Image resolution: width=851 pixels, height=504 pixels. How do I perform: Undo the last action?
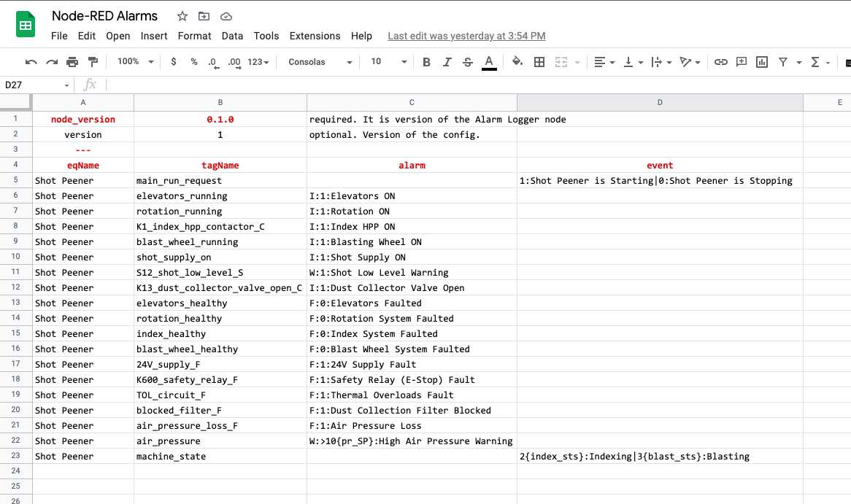click(x=31, y=62)
